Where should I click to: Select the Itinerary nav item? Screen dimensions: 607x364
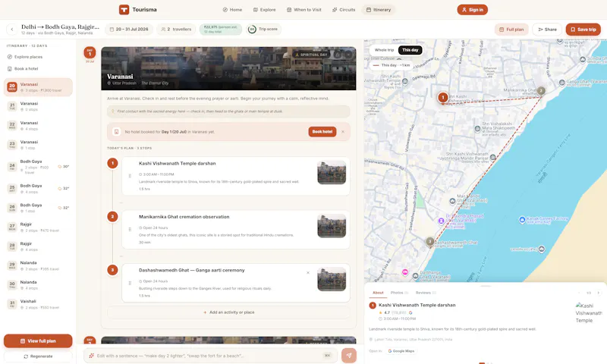379,10
